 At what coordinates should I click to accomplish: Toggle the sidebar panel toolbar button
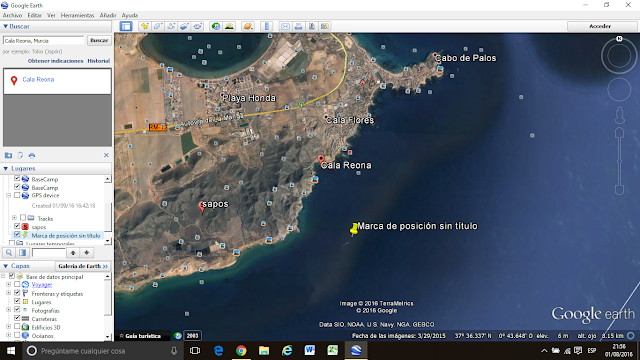click(126, 26)
